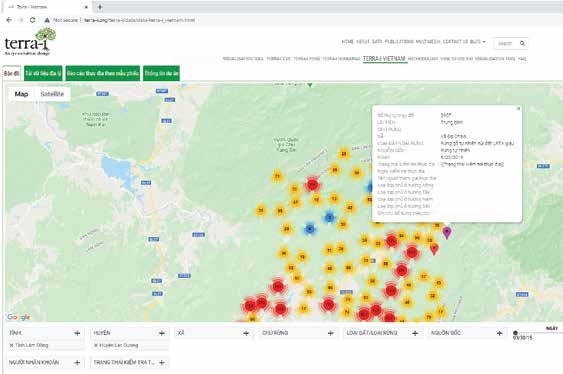Open the METHODOLOGY sub-menu link
This screenshot has height=374, width=563.
[423, 59]
